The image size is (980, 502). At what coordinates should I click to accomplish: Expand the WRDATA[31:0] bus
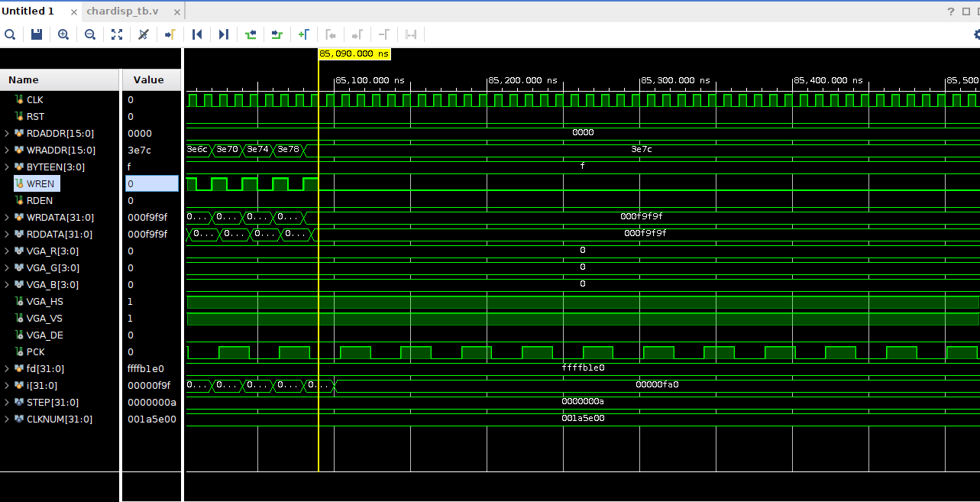tap(7, 217)
